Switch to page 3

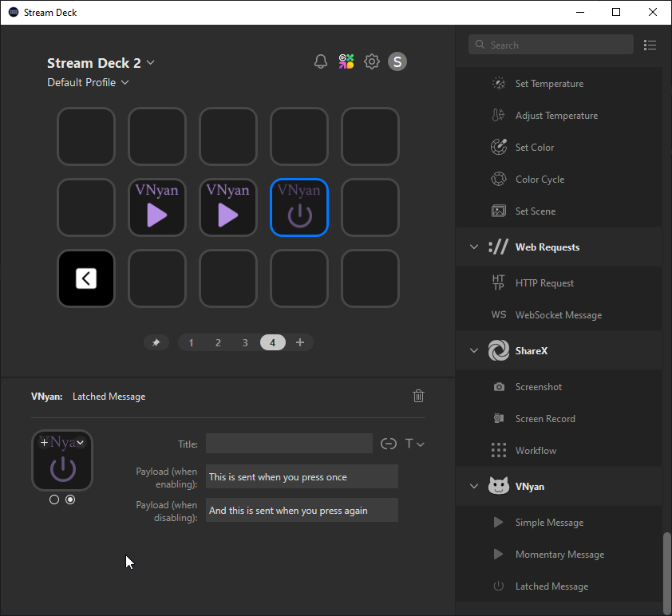click(245, 342)
